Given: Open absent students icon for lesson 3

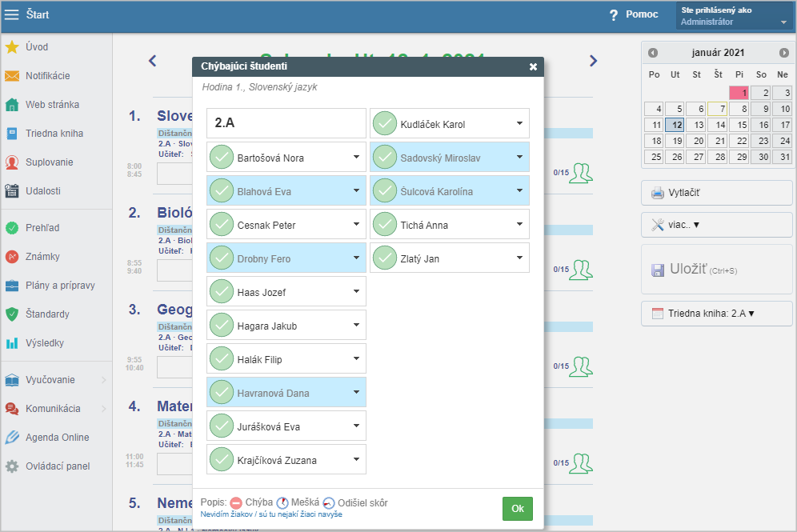Looking at the screenshot, I should point(580,366).
